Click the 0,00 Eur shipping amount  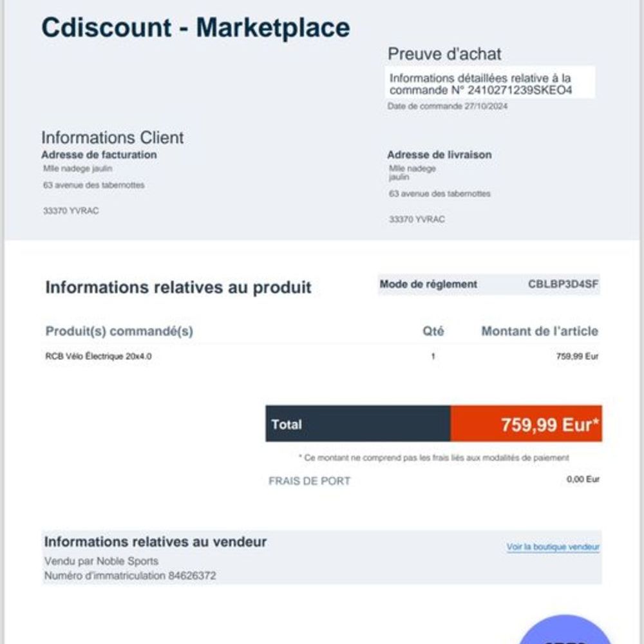[583, 479]
